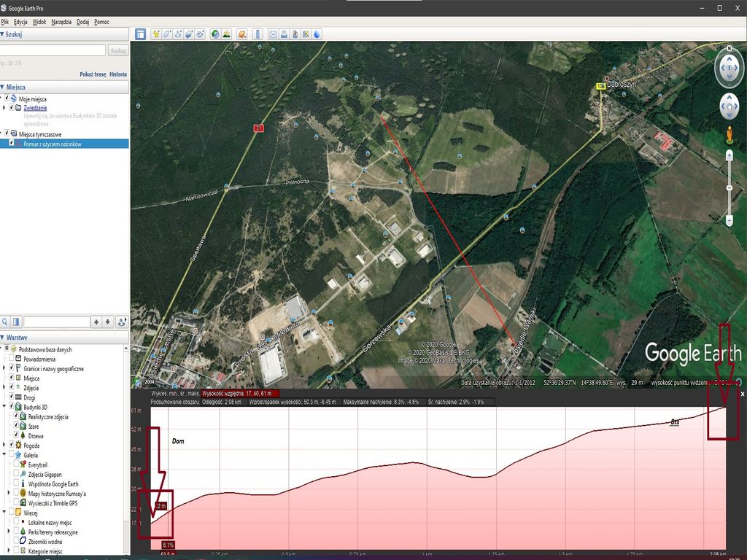Collapse the Galeria tree node
747x560 pixels.
[x=5, y=455]
